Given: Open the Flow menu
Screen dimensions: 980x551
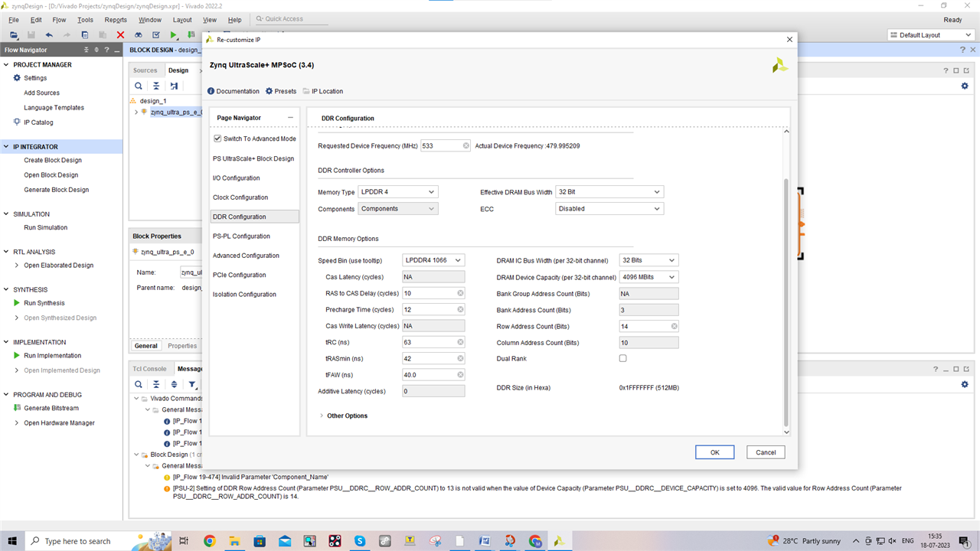Looking at the screenshot, I should (x=59, y=20).
